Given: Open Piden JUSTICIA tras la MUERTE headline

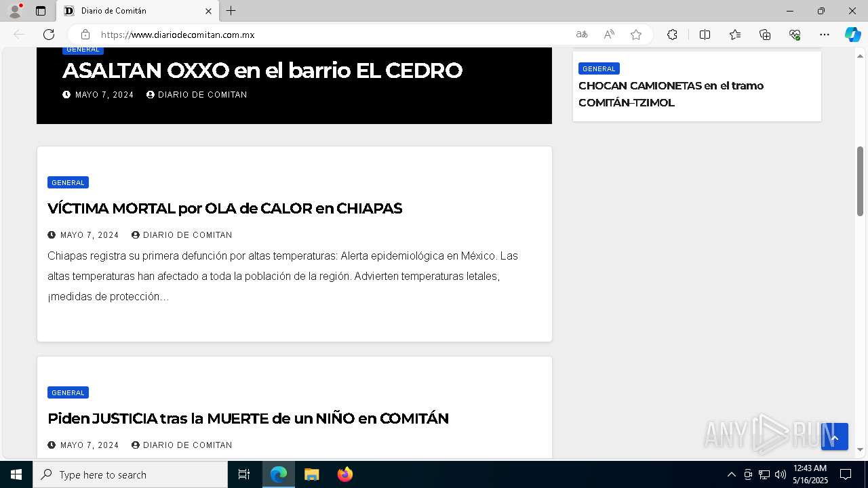Looking at the screenshot, I should pyautogui.click(x=248, y=419).
